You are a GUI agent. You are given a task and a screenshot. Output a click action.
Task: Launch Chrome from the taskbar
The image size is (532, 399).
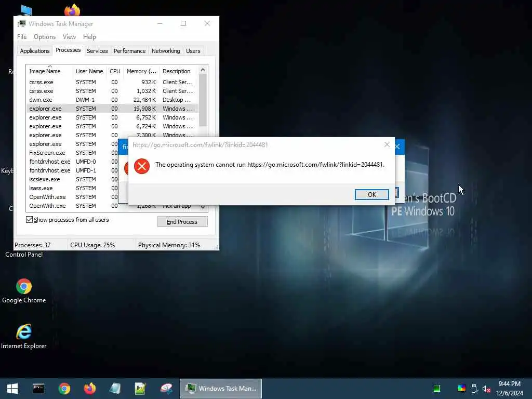[x=64, y=389]
